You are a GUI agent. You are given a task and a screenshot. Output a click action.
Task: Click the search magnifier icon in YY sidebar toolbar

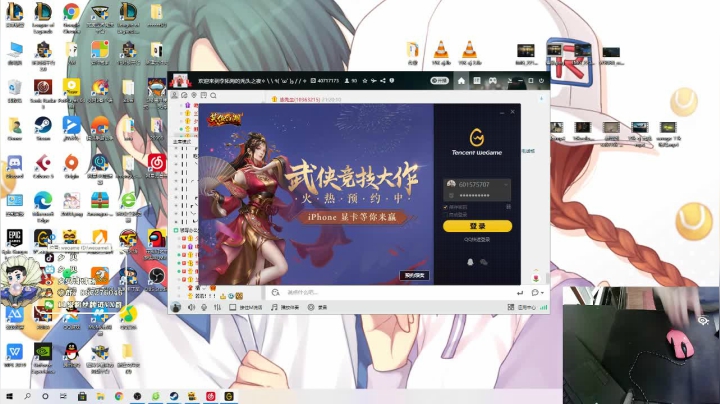213,95
